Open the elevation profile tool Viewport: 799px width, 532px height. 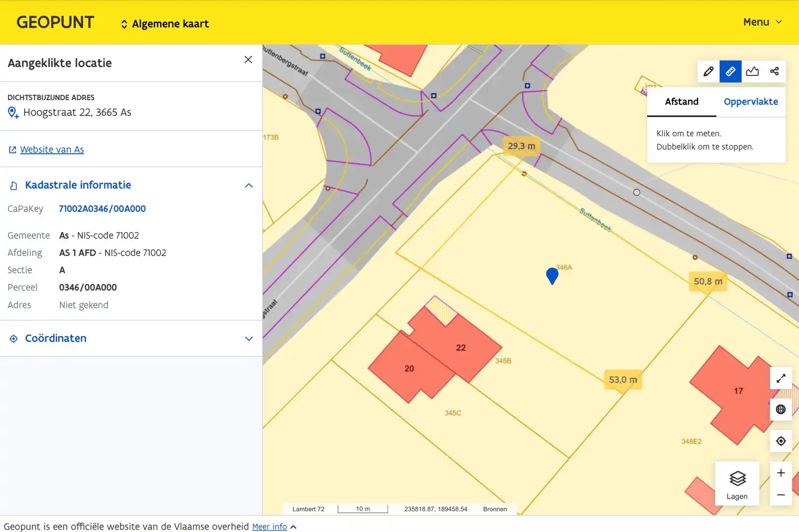(x=752, y=71)
